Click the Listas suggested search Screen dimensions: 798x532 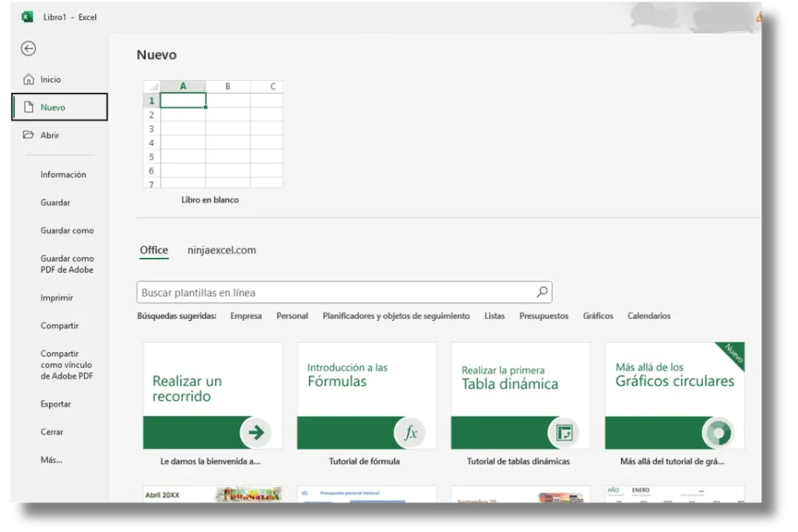click(494, 315)
